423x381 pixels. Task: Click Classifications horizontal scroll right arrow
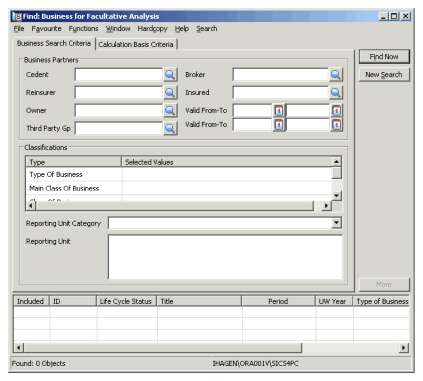[x=326, y=206]
